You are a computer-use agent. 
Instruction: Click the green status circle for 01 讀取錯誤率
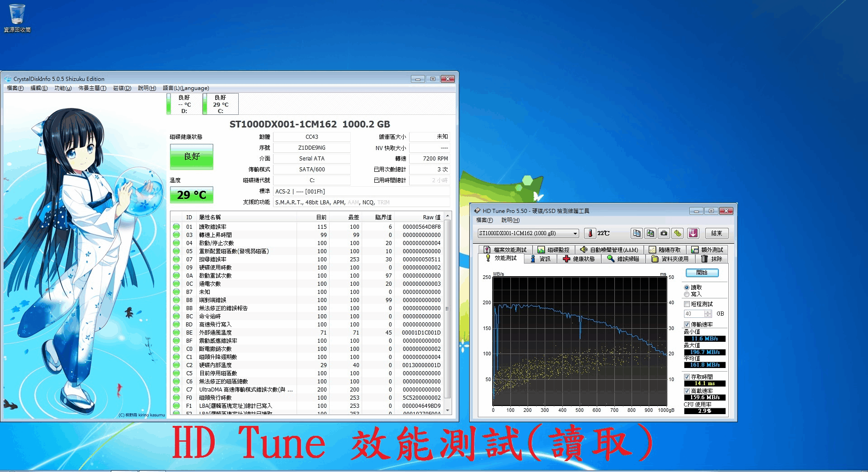pyautogui.click(x=176, y=227)
